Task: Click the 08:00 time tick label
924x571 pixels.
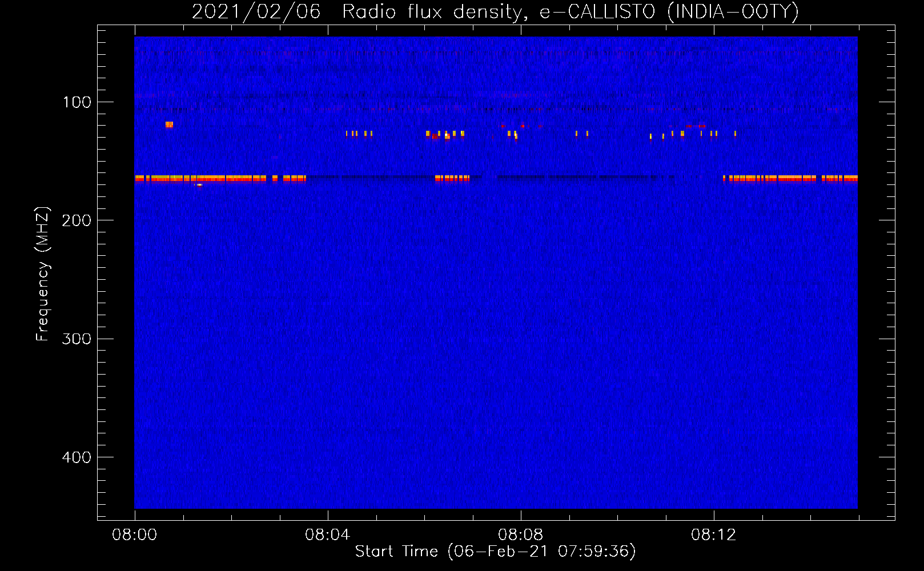Action: pos(135,535)
